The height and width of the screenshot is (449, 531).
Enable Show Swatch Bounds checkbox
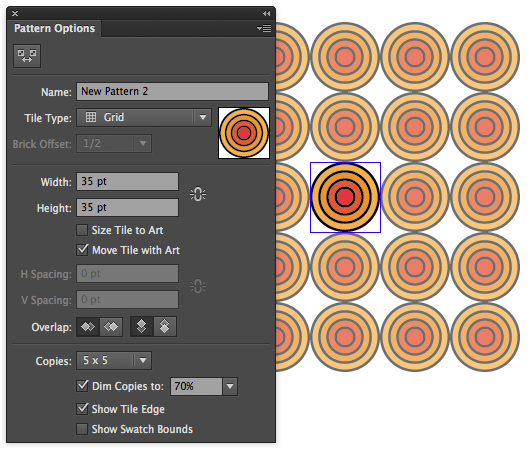(x=82, y=429)
